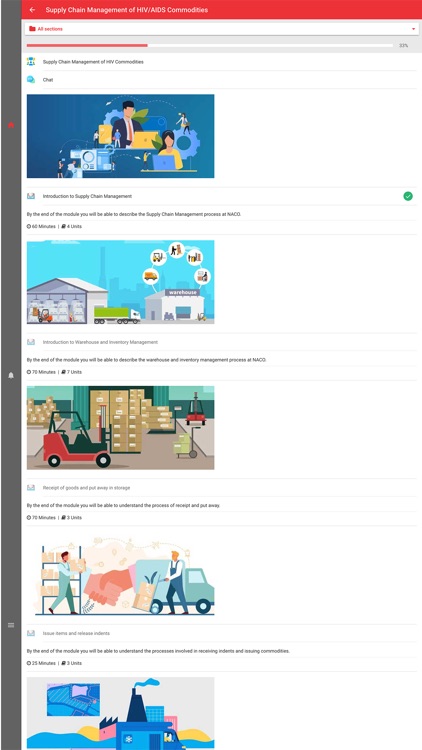Click the forum icon beside Supply Chain Management of HIV Commodities
The image size is (422, 750).
pos(31,62)
